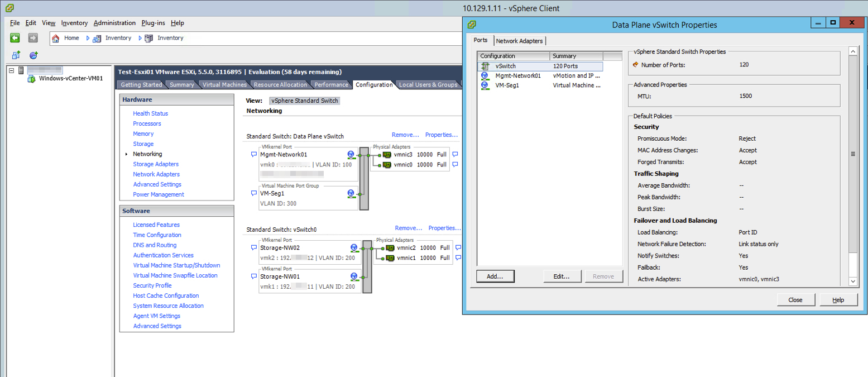Click the properties dialog vertical scrollbar thumb
Screen dimensions: 868x377
tap(852, 154)
